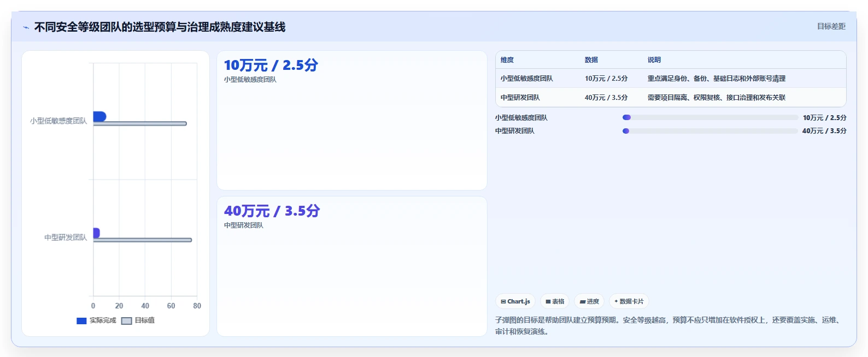Click the purple actual bar for 中型研发团队

96,233
